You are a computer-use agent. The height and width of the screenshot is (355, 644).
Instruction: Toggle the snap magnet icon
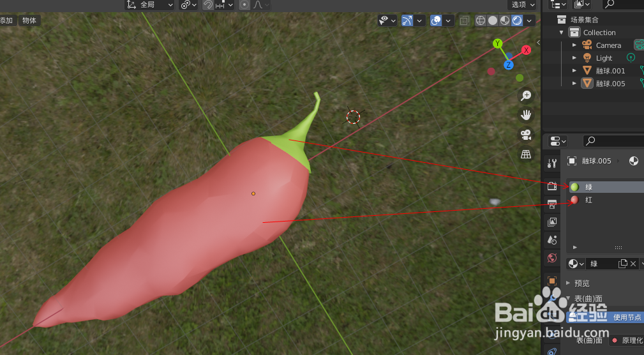coord(208,4)
